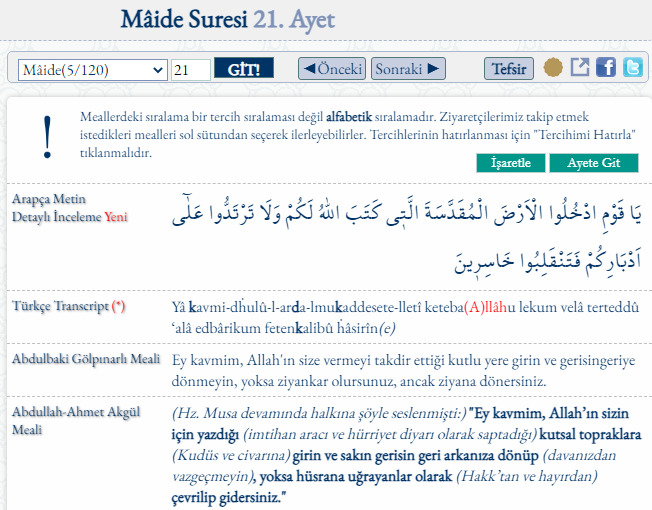
Task: Click the Mâide Suresi 21. Ayet heading
Action: tap(228, 20)
